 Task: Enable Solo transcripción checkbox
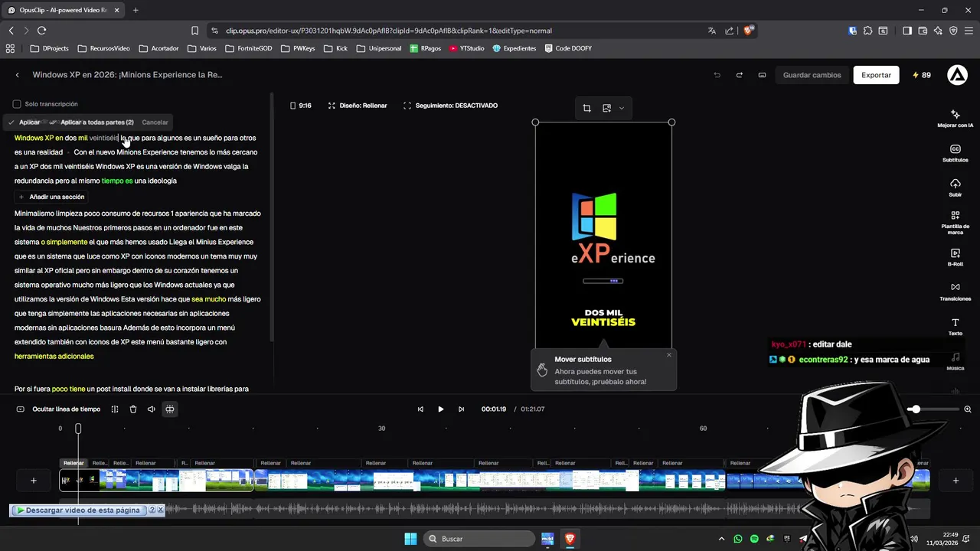[17, 104]
